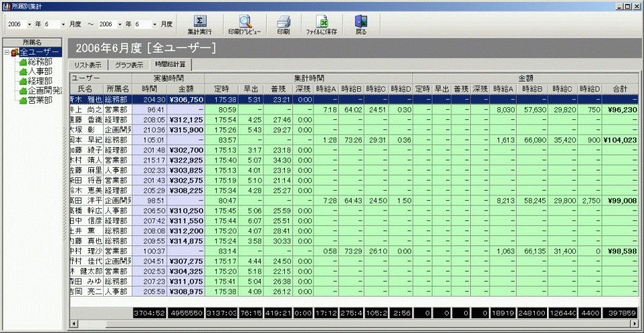
Task: Click the 合計 column header
Action: (620, 88)
